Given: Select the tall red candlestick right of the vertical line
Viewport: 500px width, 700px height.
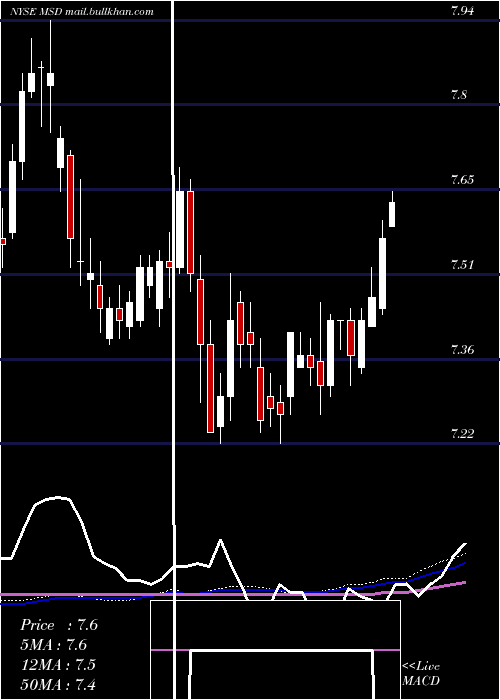Looking at the screenshot, I should pos(191,233).
